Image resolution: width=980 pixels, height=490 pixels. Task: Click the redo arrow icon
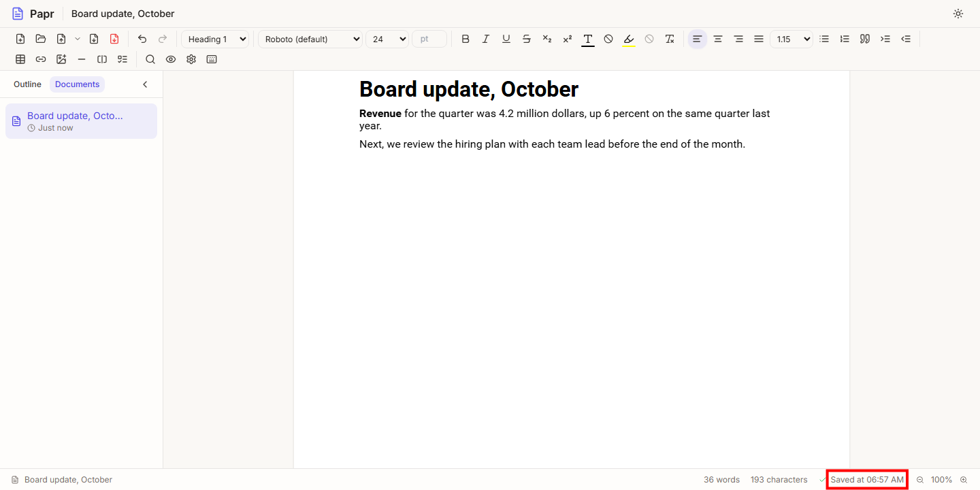click(x=163, y=39)
